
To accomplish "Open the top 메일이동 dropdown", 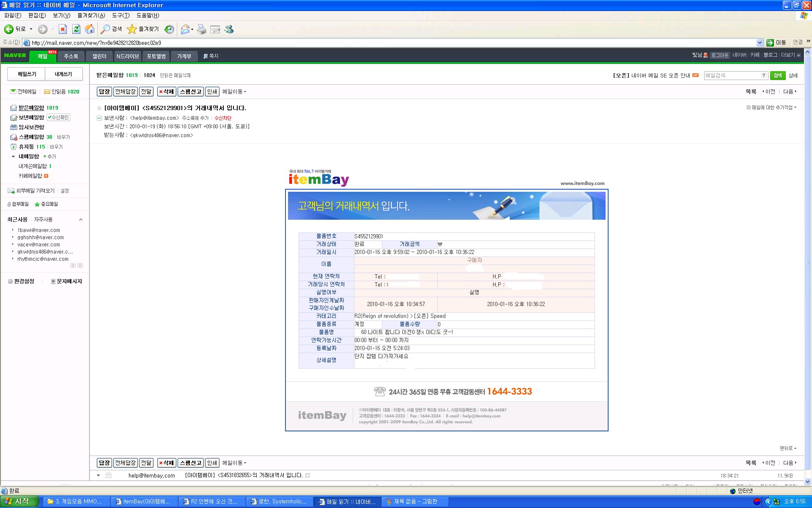I will click(x=234, y=91).
